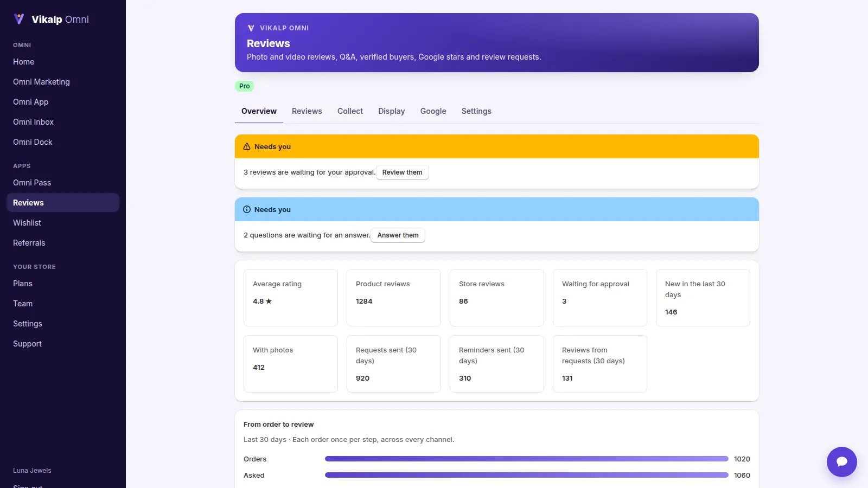Select Reviews in the sidebar apps list
The image size is (868, 488).
pos(63,203)
